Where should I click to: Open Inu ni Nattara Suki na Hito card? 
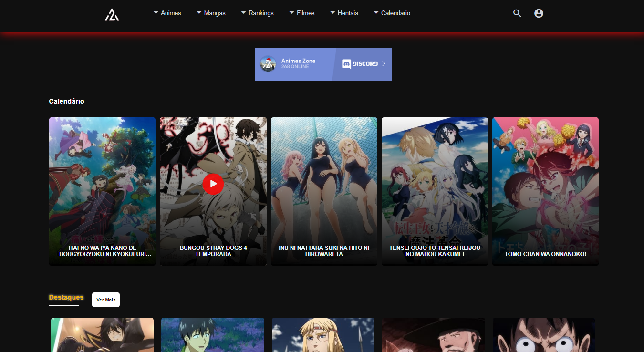click(x=324, y=191)
